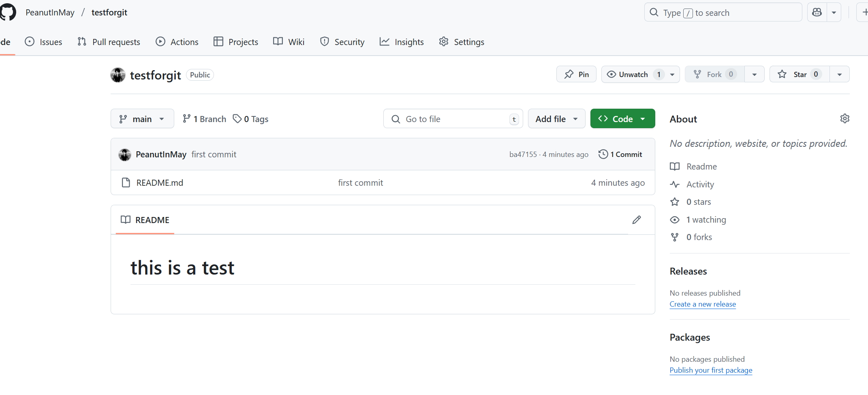View the 1 Branch link

click(x=205, y=119)
